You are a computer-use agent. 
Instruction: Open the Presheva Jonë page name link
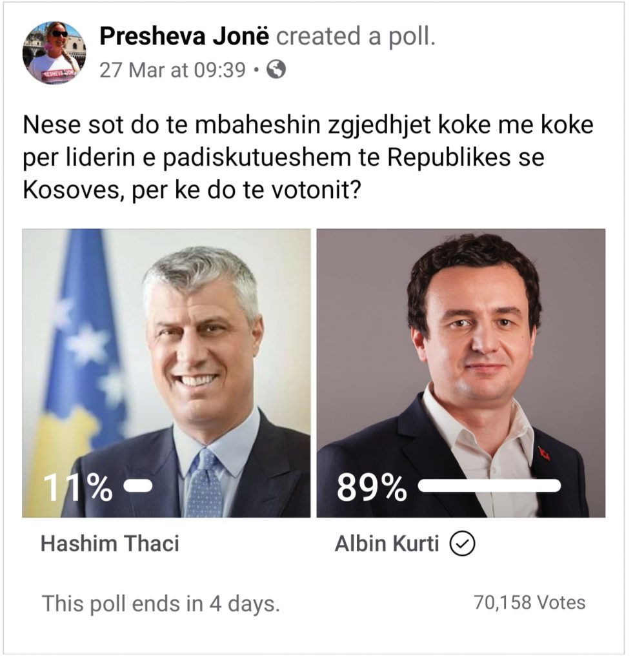pyautogui.click(x=184, y=37)
